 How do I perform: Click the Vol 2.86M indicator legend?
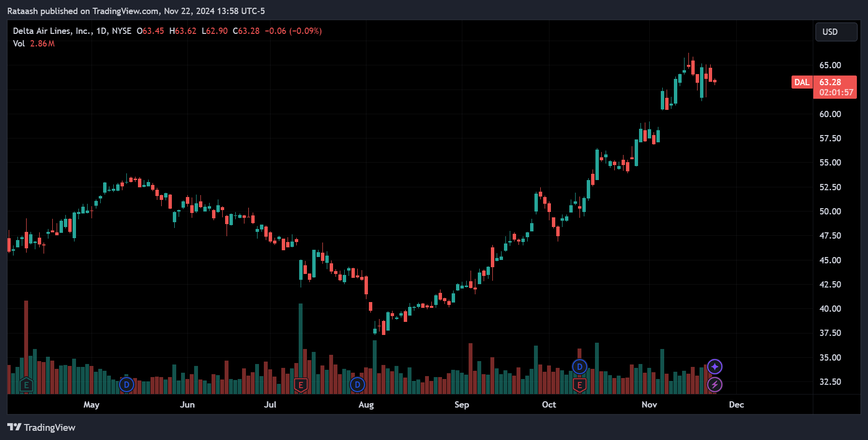[34, 44]
